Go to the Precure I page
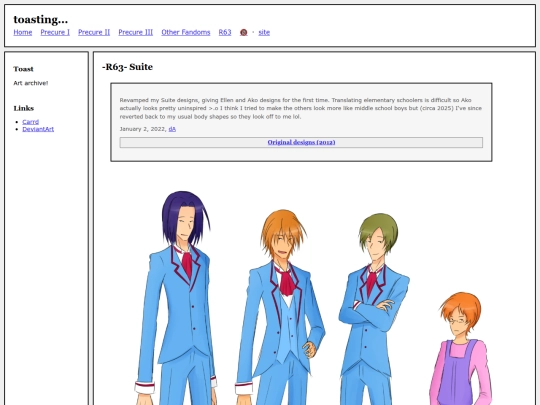The width and height of the screenshot is (540, 405). (55, 32)
